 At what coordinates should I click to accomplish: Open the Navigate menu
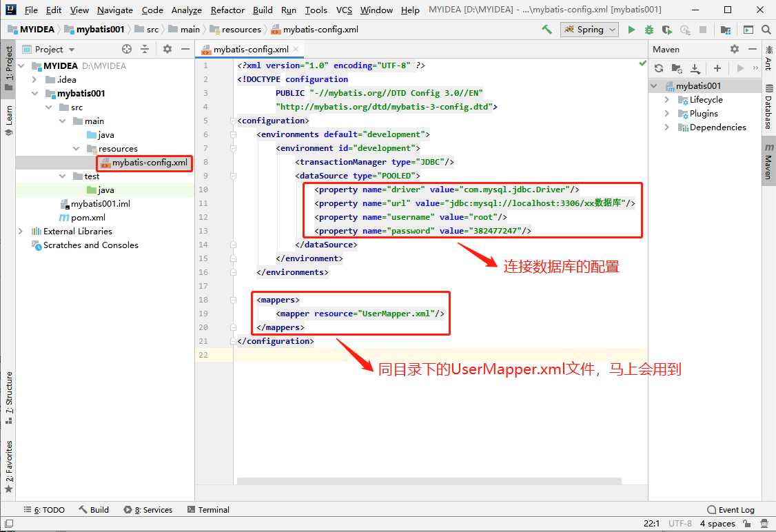115,10
